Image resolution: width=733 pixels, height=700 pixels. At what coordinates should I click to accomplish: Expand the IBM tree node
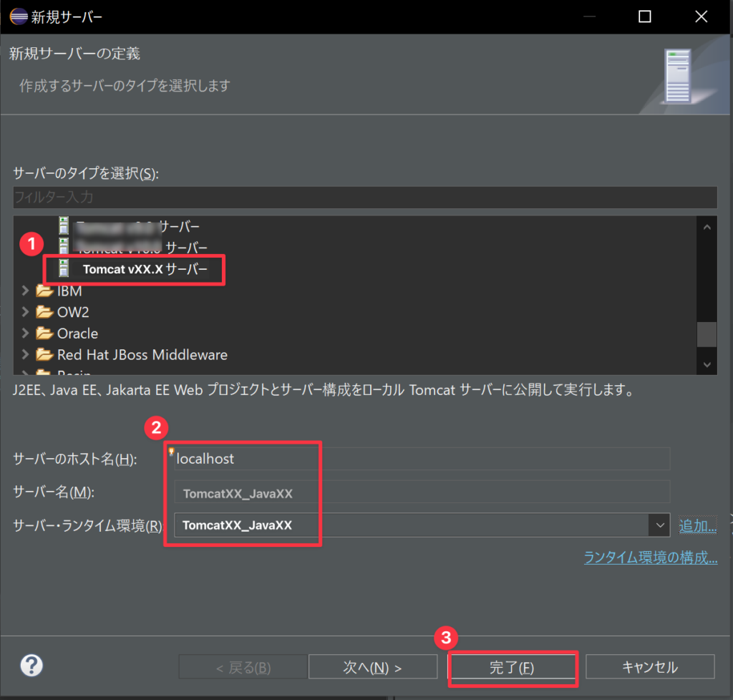point(26,291)
